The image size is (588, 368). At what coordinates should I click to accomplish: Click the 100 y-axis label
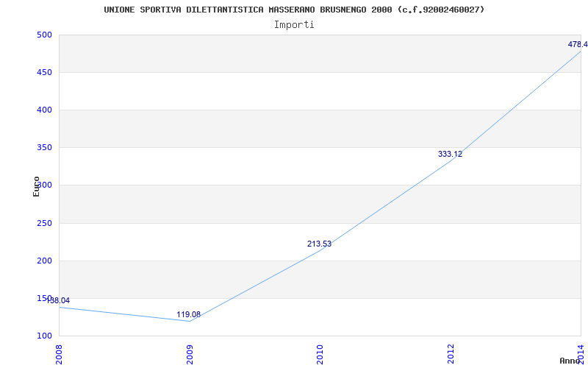44,336
